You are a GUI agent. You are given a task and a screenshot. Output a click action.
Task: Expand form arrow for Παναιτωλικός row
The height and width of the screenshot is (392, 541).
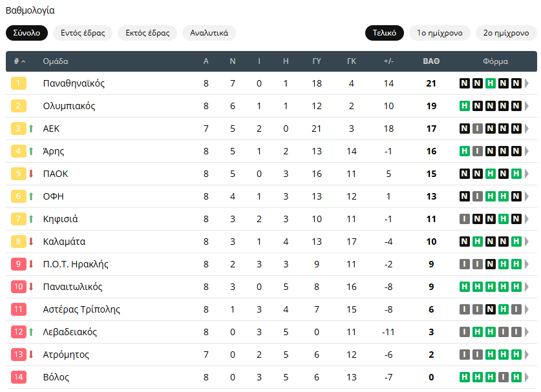527,287
